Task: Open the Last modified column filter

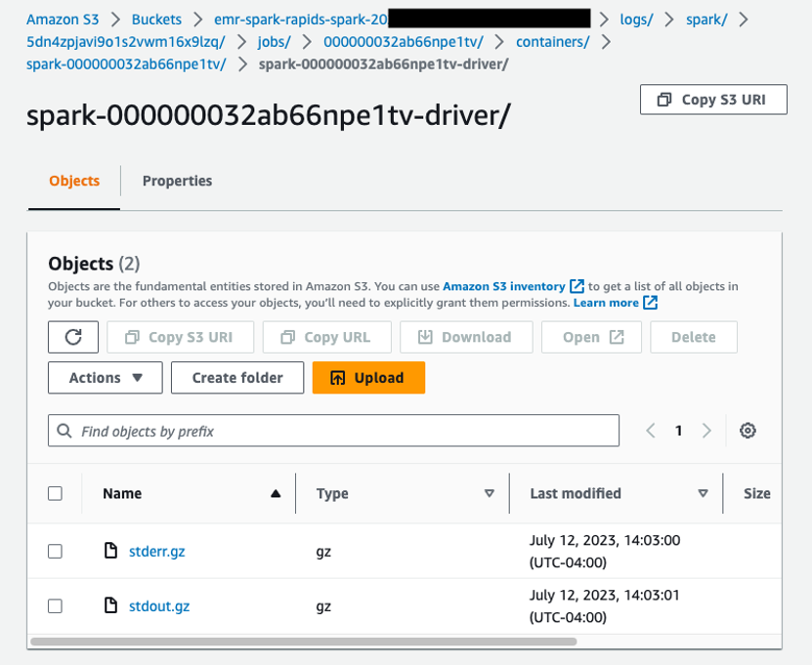Action: click(703, 493)
